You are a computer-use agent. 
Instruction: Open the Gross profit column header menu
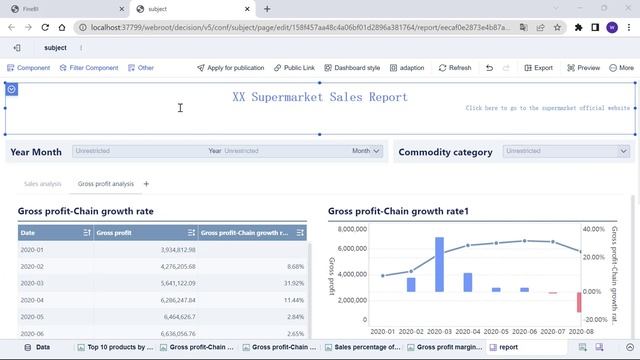tap(191, 233)
